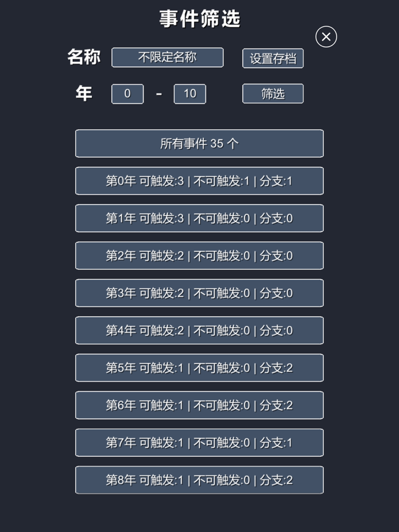399x532 pixels.
Task: Click the 设置存档 button
Action: (x=274, y=58)
